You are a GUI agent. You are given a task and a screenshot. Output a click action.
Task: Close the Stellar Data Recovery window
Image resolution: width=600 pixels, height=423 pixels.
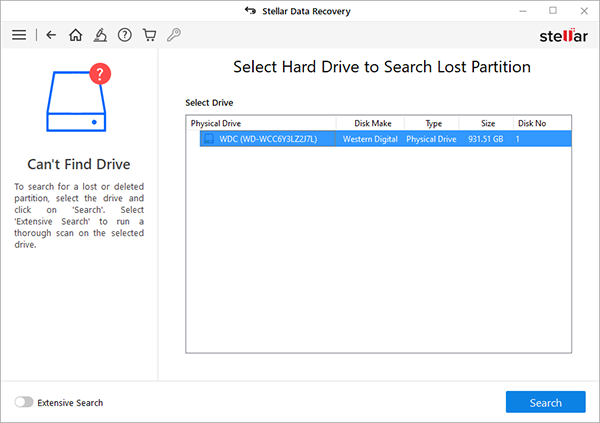tap(584, 11)
